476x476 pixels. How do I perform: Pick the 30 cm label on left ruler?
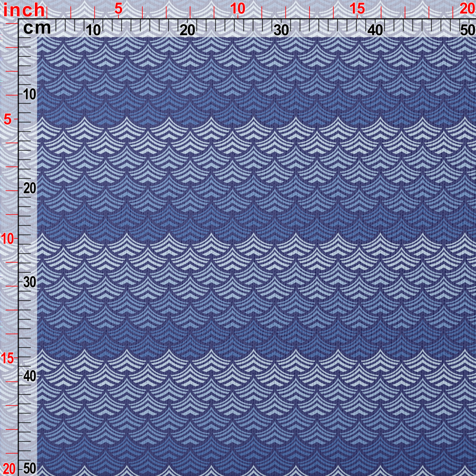point(29,282)
